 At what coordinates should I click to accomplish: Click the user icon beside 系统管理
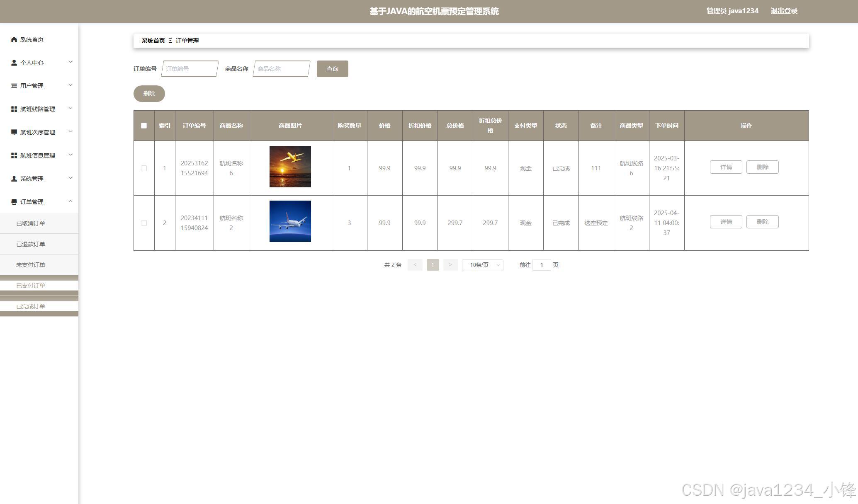click(x=14, y=179)
